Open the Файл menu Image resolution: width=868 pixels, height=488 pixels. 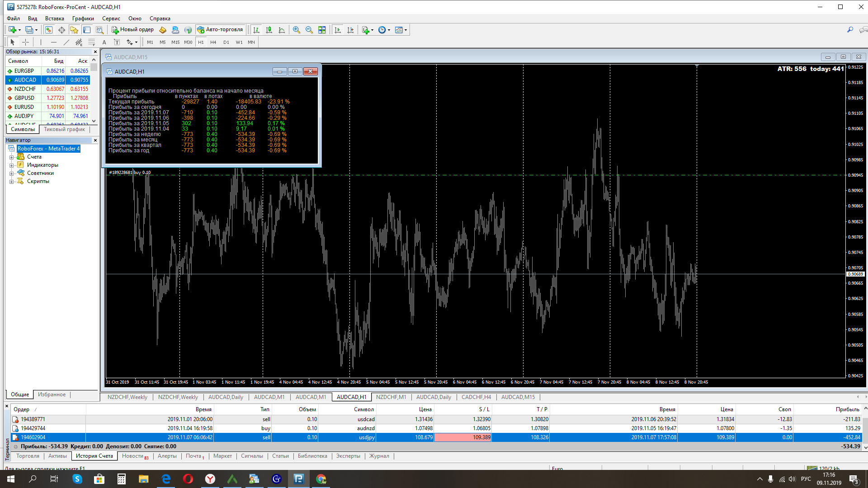pyautogui.click(x=13, y=19)
